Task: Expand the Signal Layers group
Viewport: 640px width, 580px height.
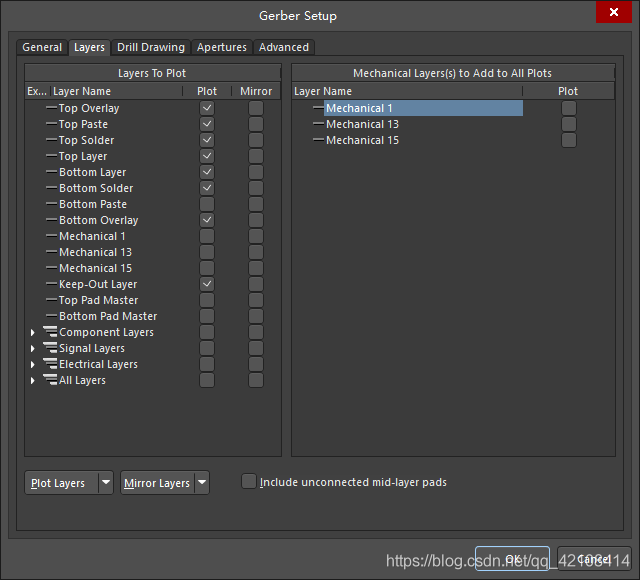Action: 33,349
